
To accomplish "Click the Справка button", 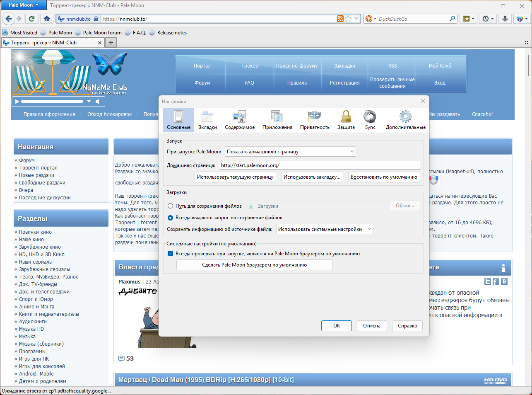I will [407, 326].
